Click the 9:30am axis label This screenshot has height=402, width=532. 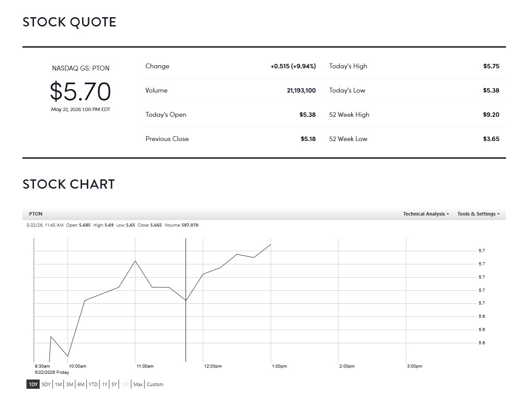pos(42,366)
